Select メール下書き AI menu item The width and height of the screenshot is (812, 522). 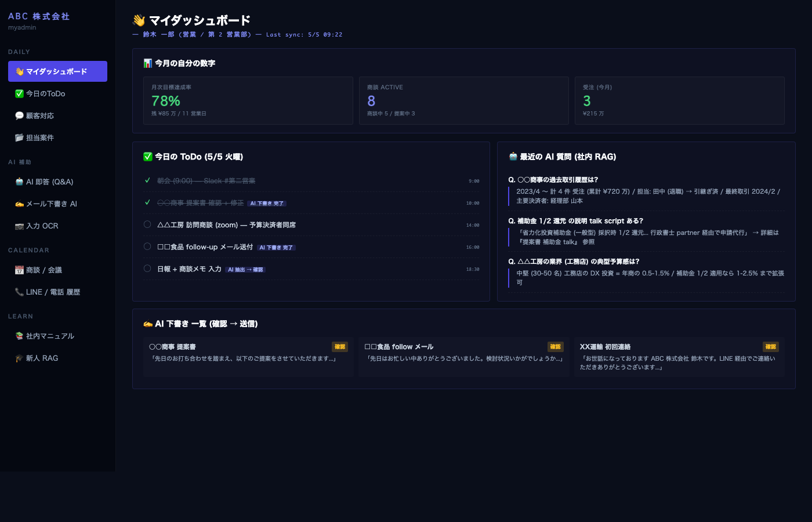[x=57, y=204]
